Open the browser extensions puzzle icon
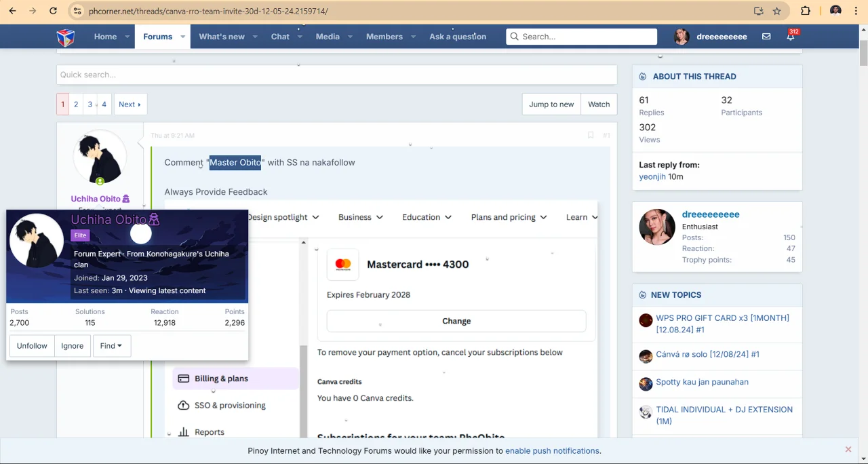 point(806,11)
